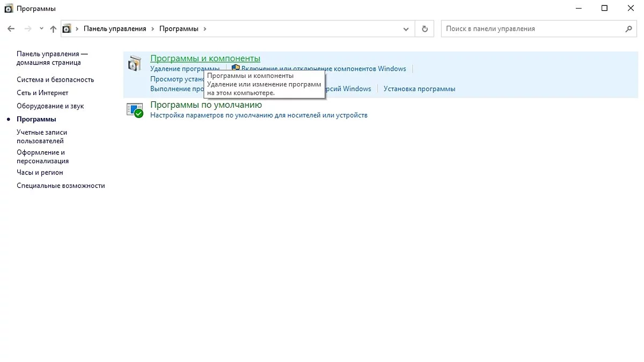Go back with the back arrow
The image size is (644, 362).
pyautogui.click(x=11, y=29)
